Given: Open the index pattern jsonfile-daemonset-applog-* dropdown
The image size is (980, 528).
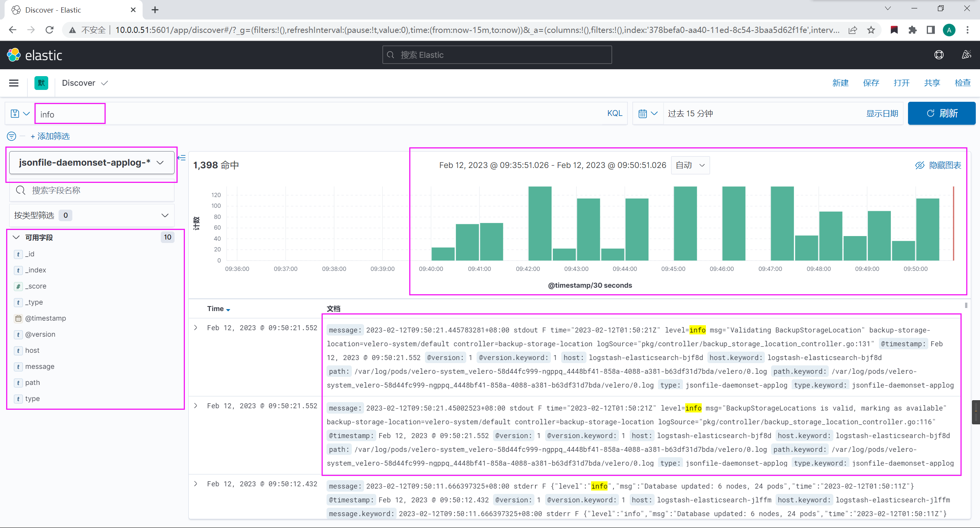Looking at the screenshot, I should pyautogui.click(x=92, y=163).
